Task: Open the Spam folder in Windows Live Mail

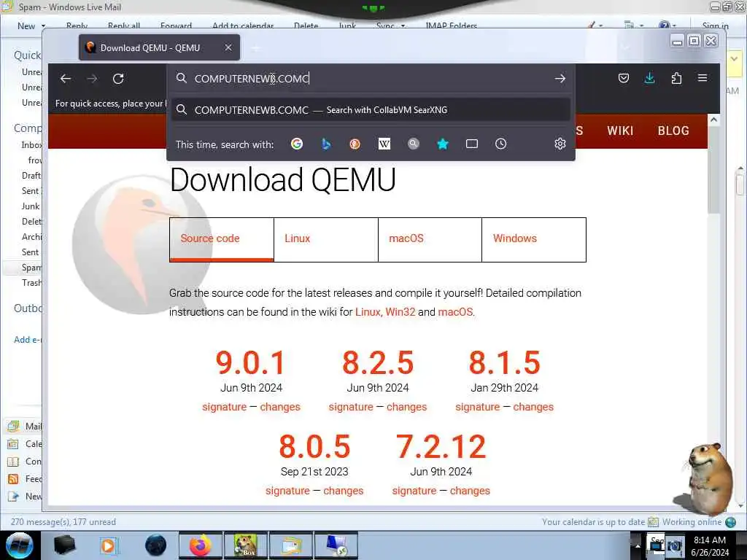Action: coord(31,268)
